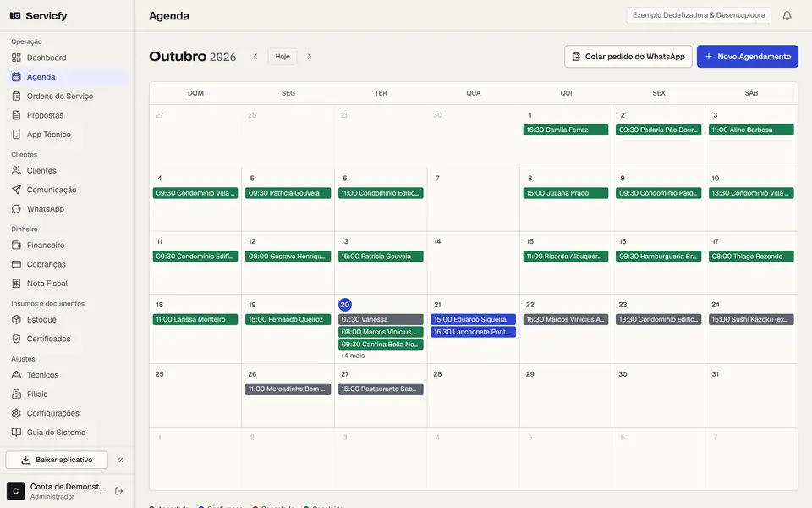Open Certificados shield icon
This screenshot has width=812, height=508.
click(x=17, y=339)
